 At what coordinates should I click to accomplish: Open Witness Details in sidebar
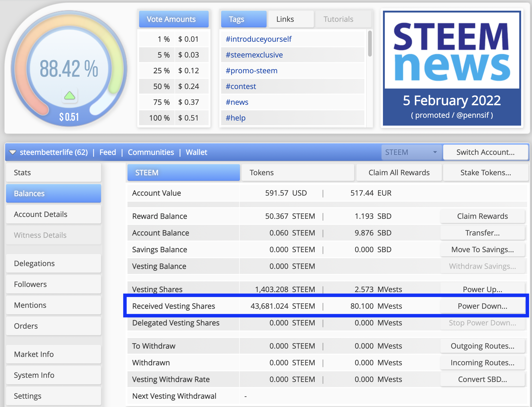(54, 235)
